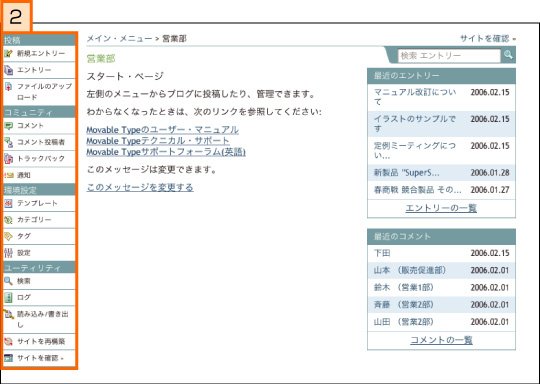
Task: Click the 読み込み/書き出し icon
Action: tap(8, 314)
